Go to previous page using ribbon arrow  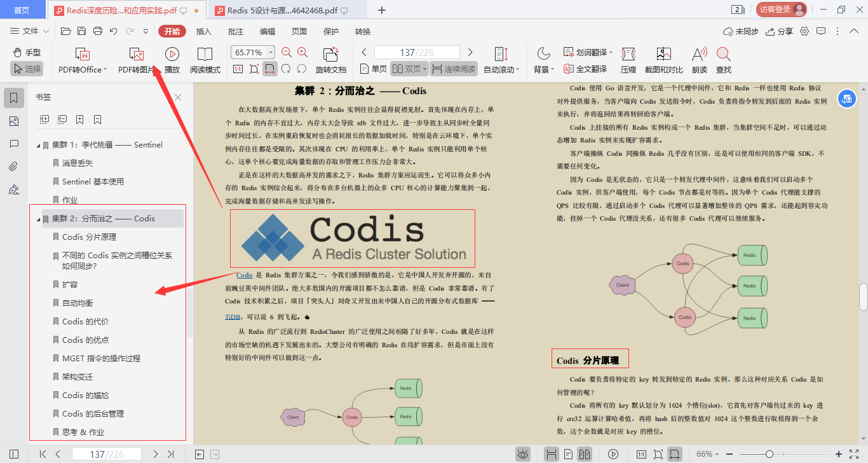[364, 52]
